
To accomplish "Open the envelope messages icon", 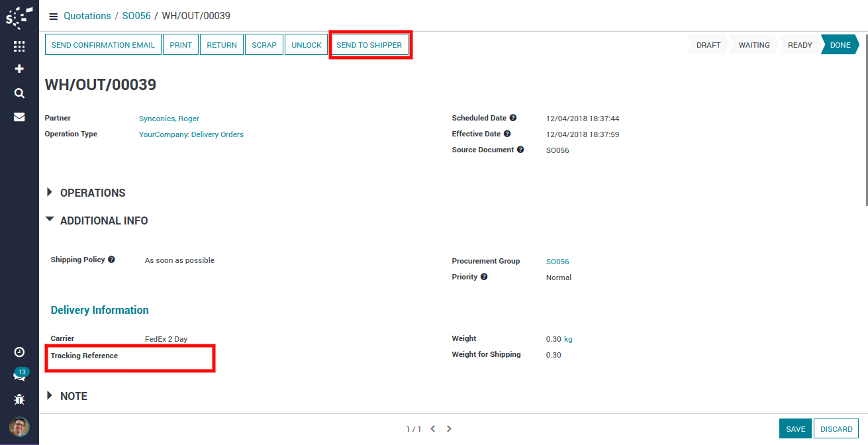I will point(19,117).
